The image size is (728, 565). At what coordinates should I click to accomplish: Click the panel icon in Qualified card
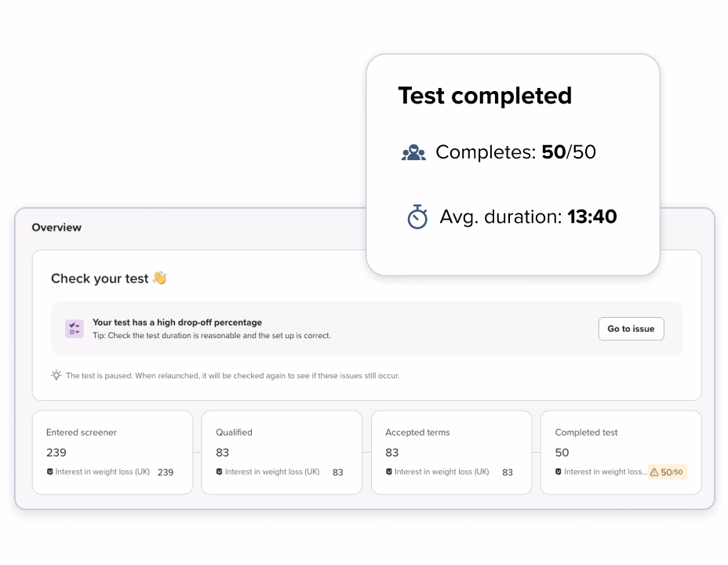point(220,472)
